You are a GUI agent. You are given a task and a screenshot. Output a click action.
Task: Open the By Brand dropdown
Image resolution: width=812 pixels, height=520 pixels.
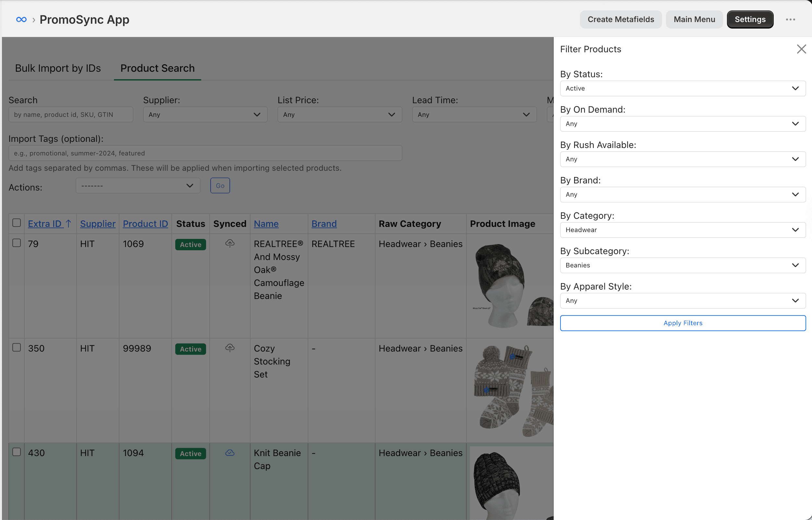click(x=683, y=194)
